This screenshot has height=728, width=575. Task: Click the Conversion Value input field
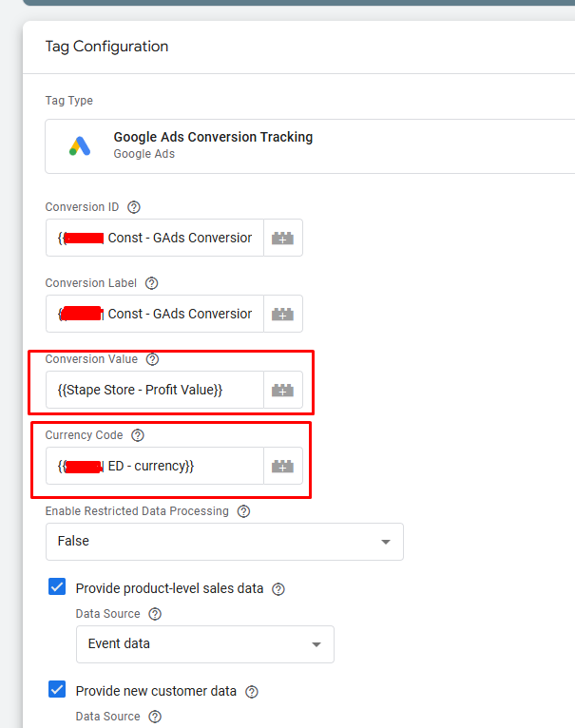155,390
